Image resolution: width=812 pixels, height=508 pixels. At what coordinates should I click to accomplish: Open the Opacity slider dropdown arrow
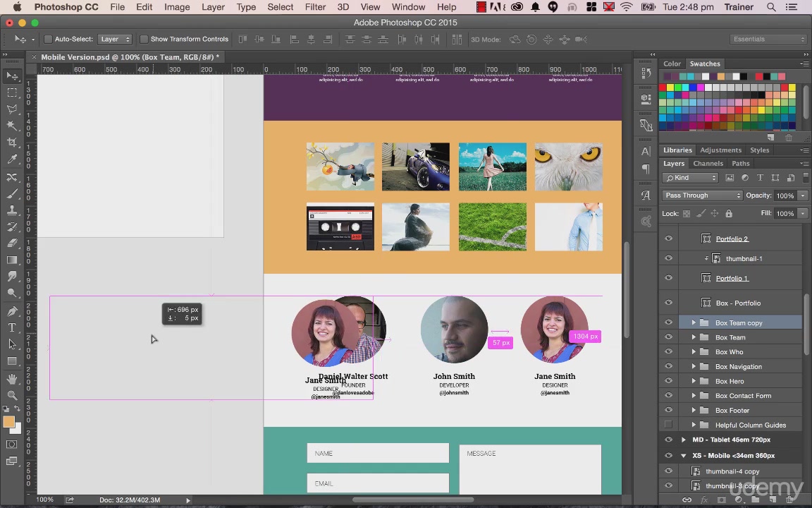click(803, 195)
